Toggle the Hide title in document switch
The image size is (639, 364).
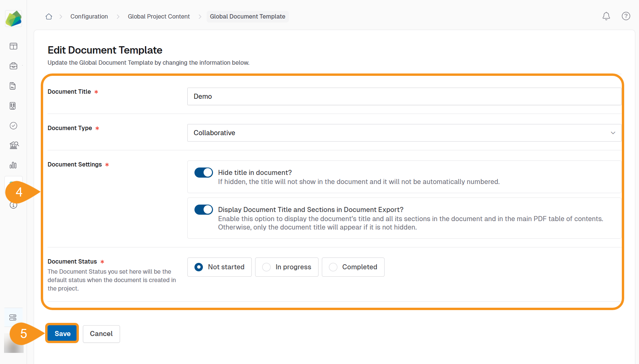pos(204,173)
